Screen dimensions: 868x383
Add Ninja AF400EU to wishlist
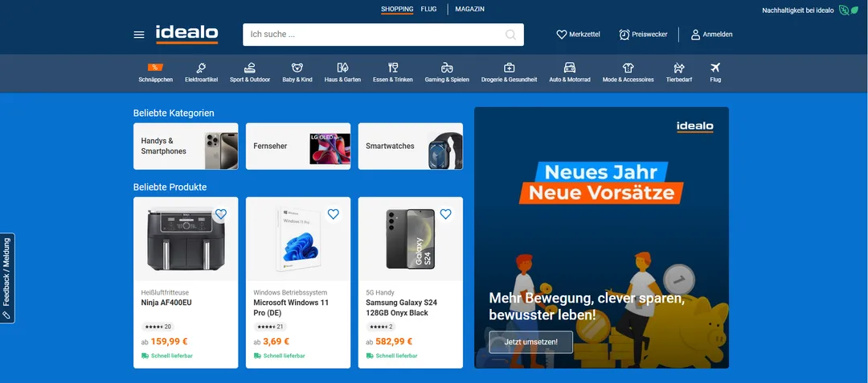pyautogui.click(x=221, y=214)
